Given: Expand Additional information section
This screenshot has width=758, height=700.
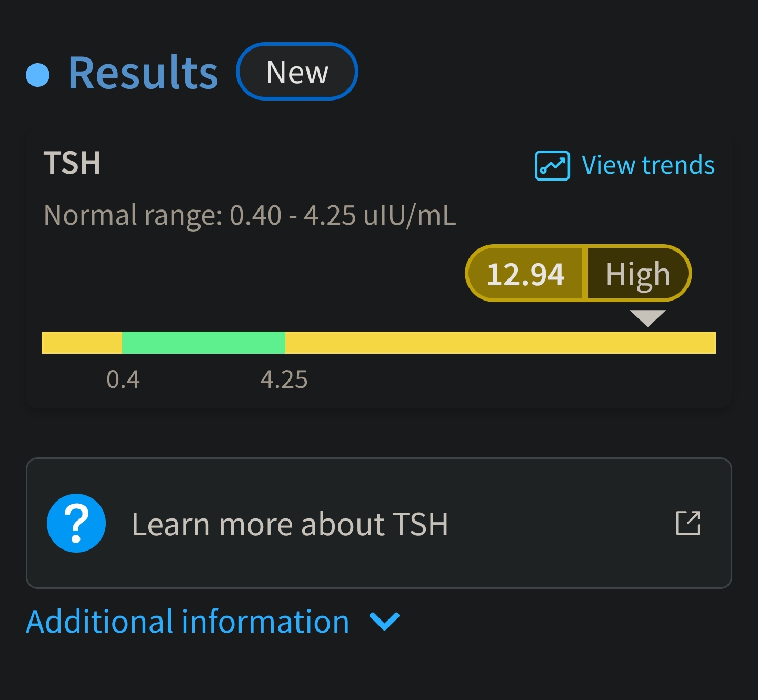Looking at the screenshot, I should tap(188, 622).
